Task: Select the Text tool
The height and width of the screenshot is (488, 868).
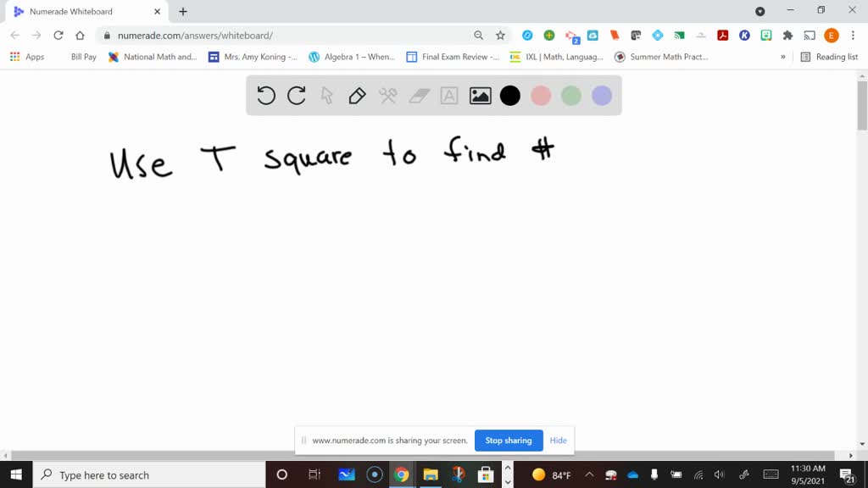Action: 448,96
